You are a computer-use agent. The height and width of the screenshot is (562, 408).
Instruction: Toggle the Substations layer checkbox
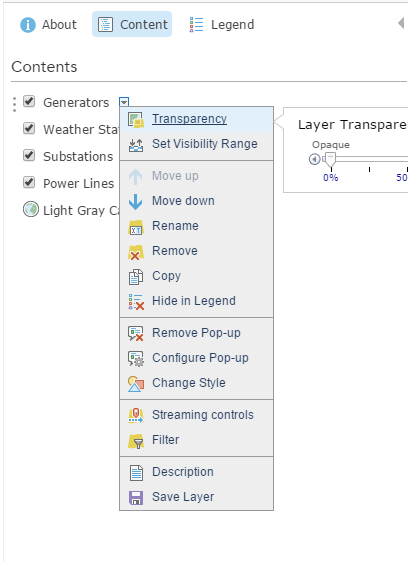[29, 155]
